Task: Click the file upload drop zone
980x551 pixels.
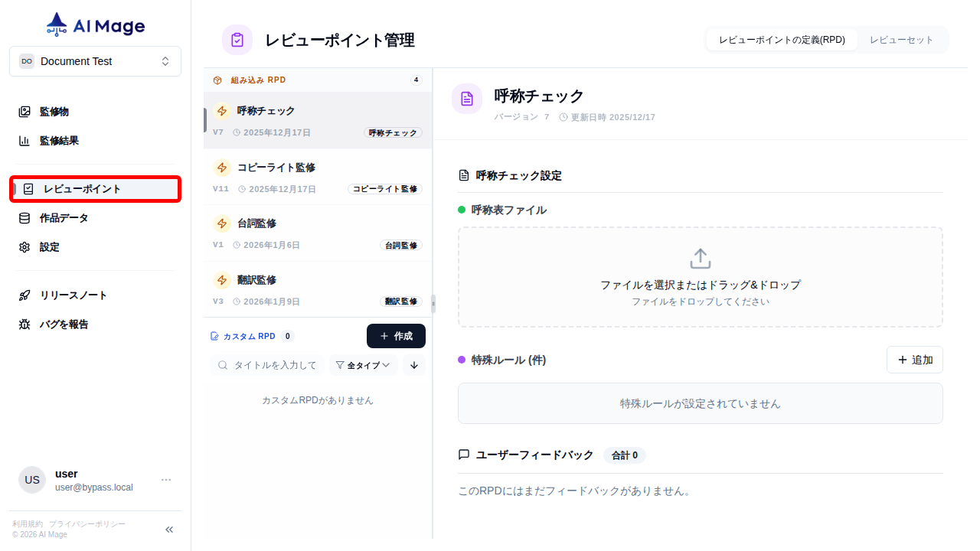Action: point(700,277)
